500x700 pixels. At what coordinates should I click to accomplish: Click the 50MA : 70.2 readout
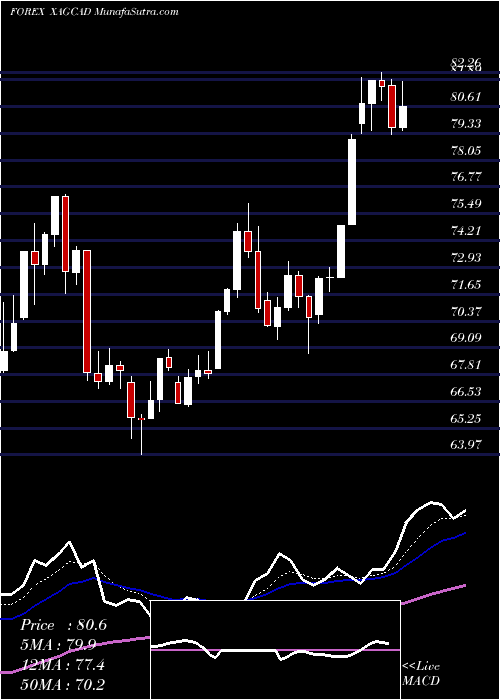[62, 684]
